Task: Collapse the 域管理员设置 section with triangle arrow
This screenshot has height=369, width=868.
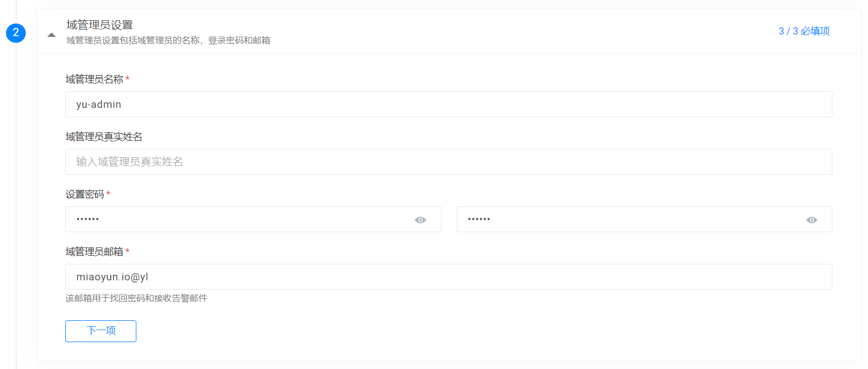Action: point(51,34)
